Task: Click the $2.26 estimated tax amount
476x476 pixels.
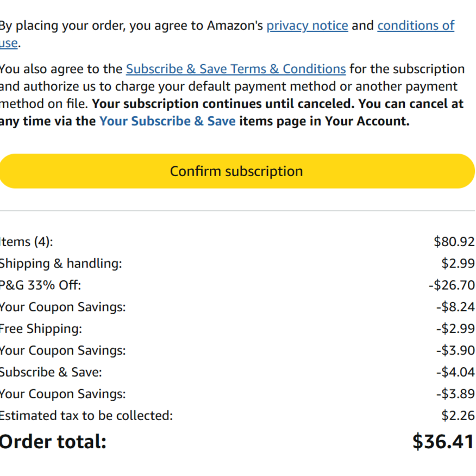Action: click(x=458, y=416)
